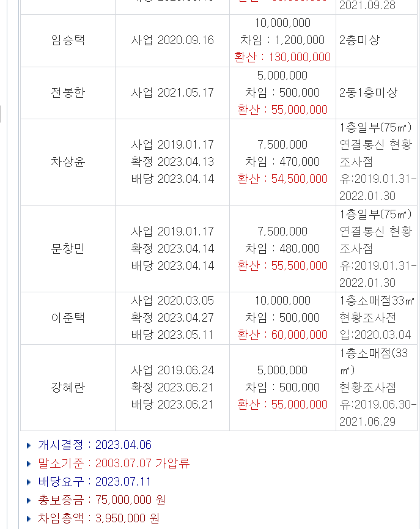This screenshot has height=529, width=420.
Task: Select tenant name 임승택
Action: tap(68, 40)
